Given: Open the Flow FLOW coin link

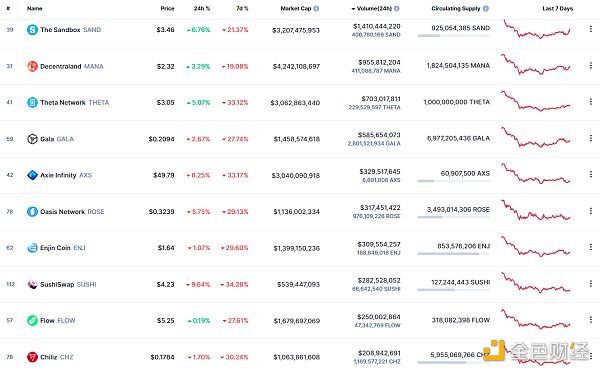Looking at the screenshot, I should [x=58, y=320].
